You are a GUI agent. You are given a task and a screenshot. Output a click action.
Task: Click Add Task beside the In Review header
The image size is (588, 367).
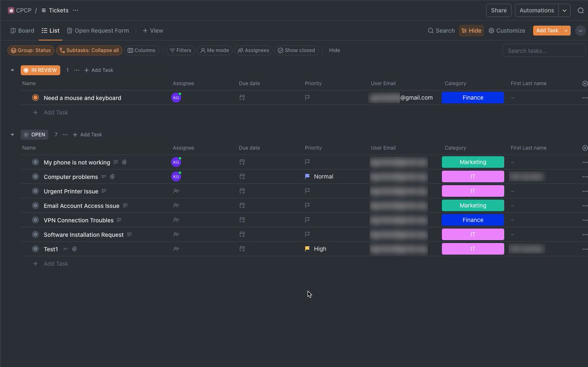pos(98,70)
